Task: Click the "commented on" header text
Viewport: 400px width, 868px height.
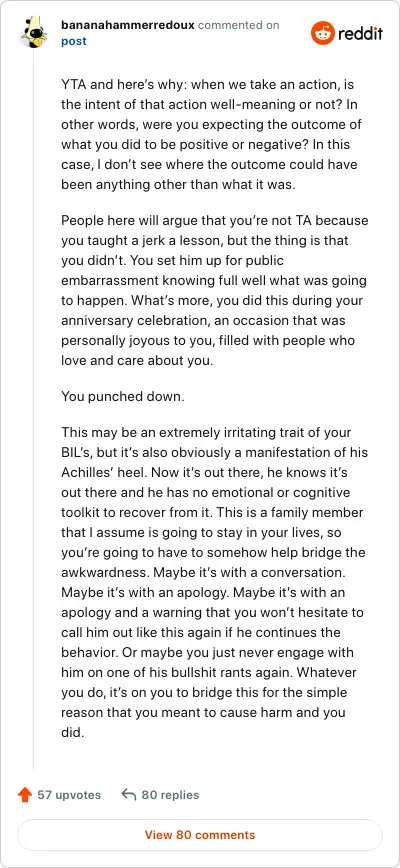Action: point(238,25)
